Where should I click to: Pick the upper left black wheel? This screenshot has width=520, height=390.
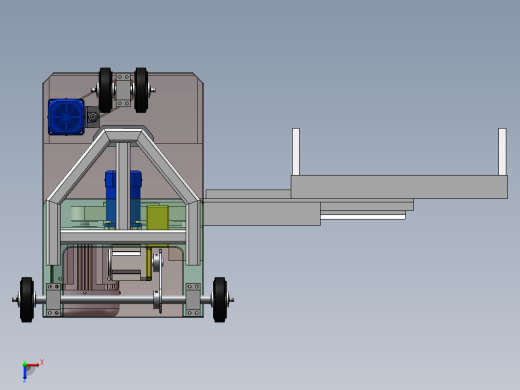(105, 90)
